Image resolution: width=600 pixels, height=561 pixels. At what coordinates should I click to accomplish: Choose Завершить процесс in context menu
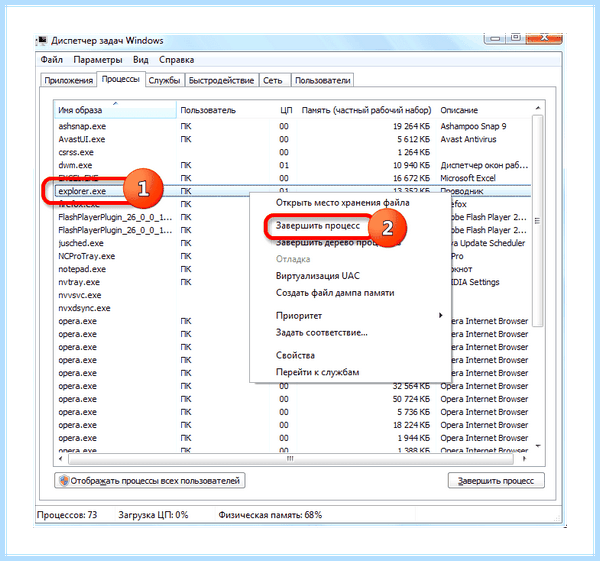(318, 226)
